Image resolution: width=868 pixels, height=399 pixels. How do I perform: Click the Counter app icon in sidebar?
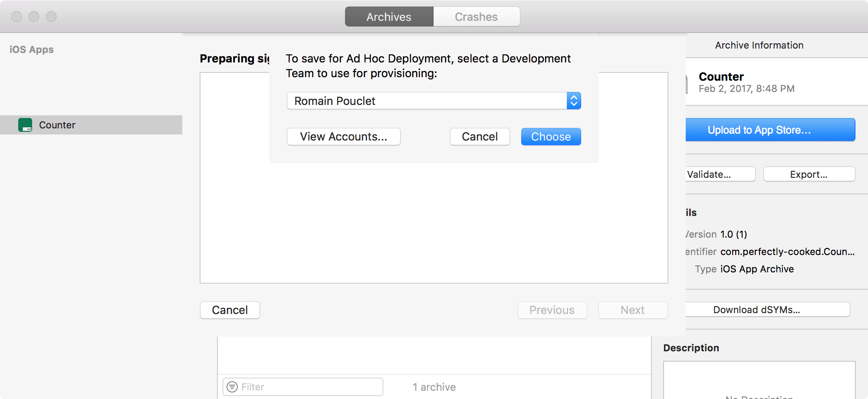[25, 125]
